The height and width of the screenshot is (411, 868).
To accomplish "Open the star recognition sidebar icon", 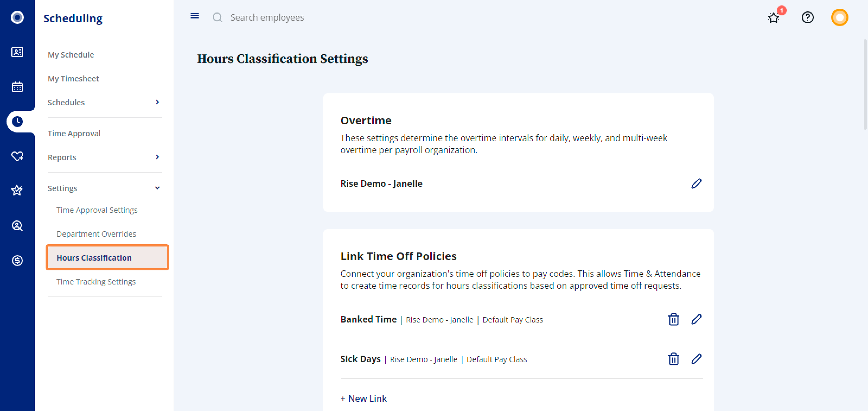I will [17, 191].
